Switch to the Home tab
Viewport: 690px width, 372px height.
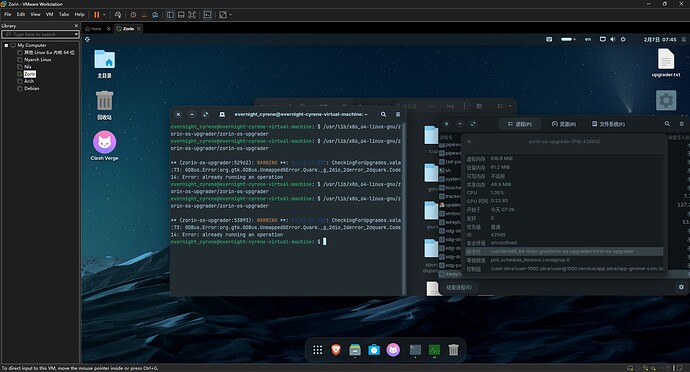click(94, 29)
